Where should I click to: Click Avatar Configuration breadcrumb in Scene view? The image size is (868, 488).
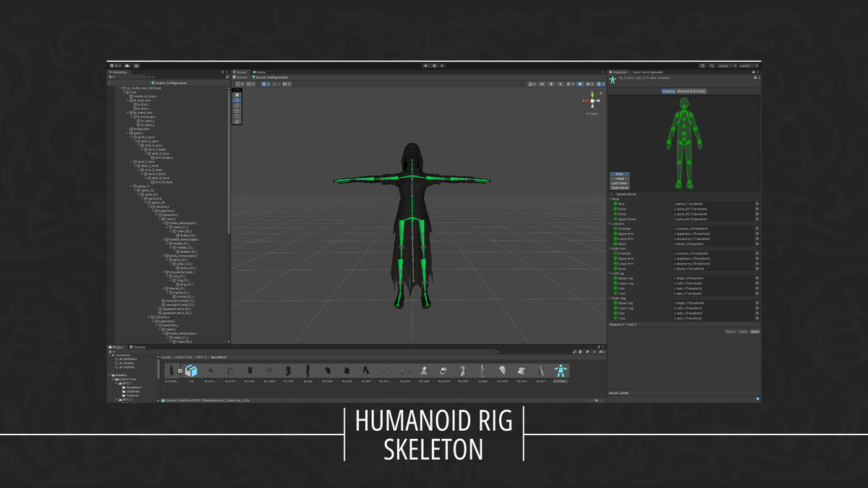[x=270, y=77]
